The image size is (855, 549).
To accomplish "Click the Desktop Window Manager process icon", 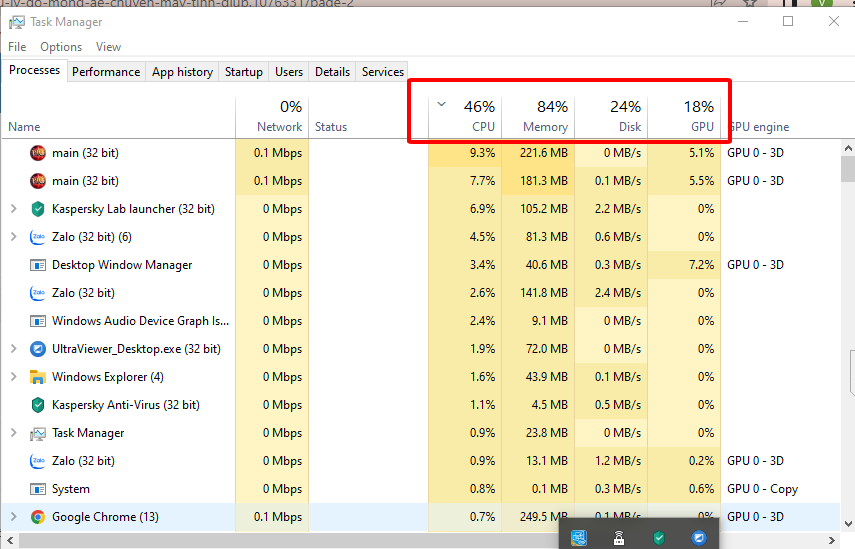I will tap(38, 265).
